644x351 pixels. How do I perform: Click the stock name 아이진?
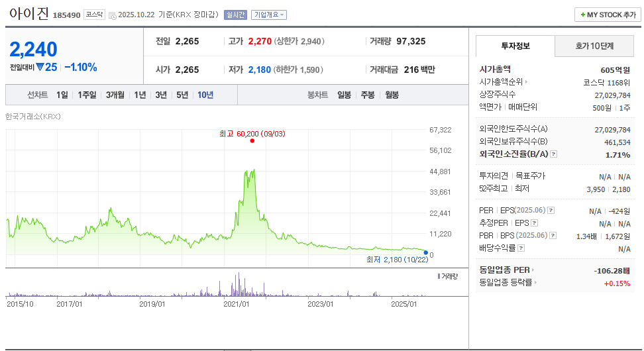coord(28,13)
